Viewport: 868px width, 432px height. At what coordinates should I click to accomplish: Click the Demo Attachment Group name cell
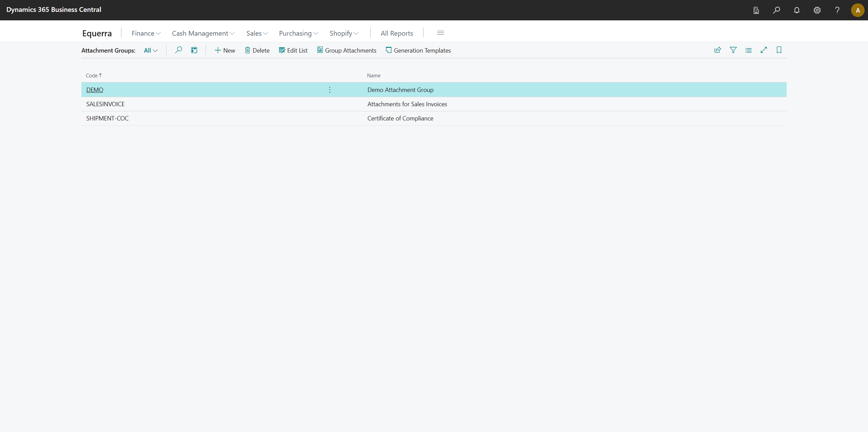click(x=400, y=90)
